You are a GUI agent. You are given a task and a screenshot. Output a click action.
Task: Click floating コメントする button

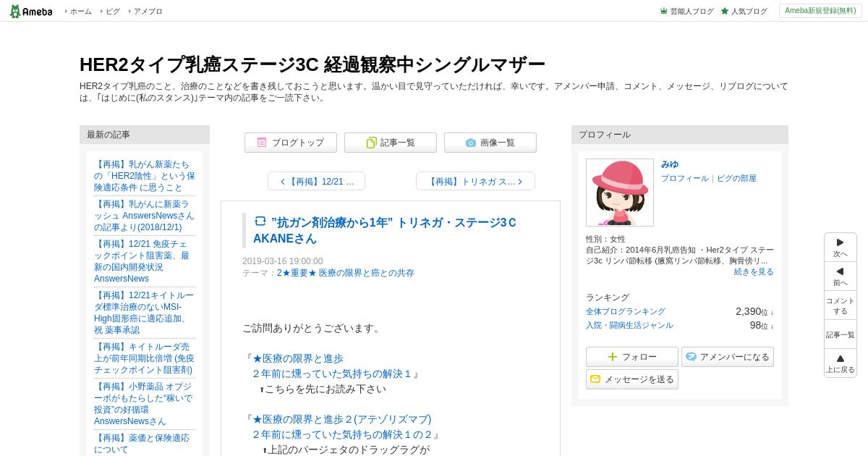point(841,305)
